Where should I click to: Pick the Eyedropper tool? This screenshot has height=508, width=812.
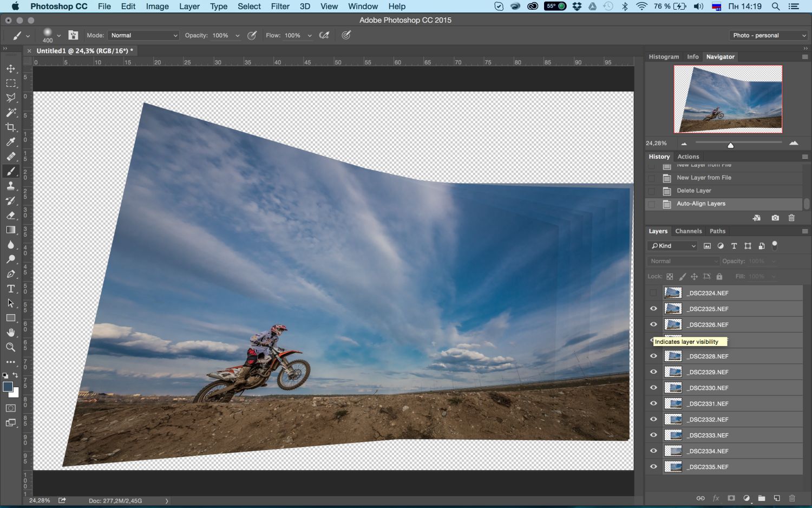pos(11,142)
